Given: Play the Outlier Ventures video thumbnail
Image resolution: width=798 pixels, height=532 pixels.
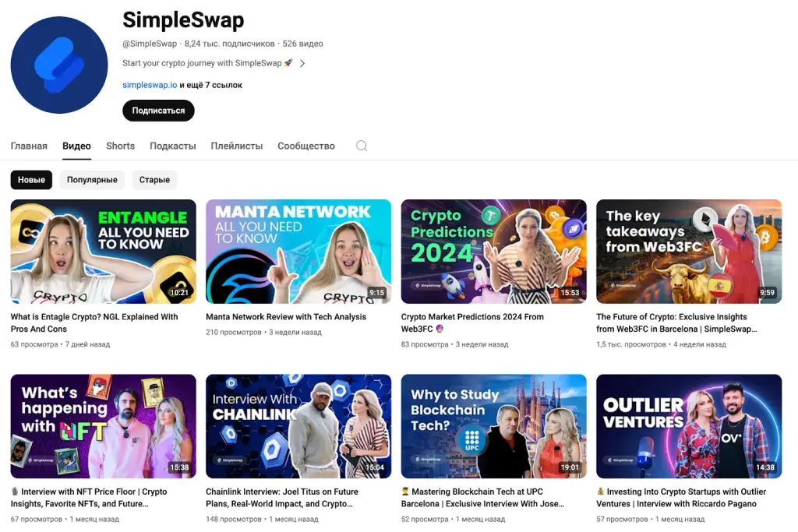Looking at the screenshot, I should tap(689, 426).
